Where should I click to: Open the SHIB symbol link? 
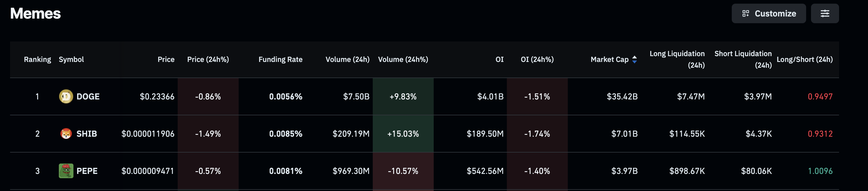87,134
